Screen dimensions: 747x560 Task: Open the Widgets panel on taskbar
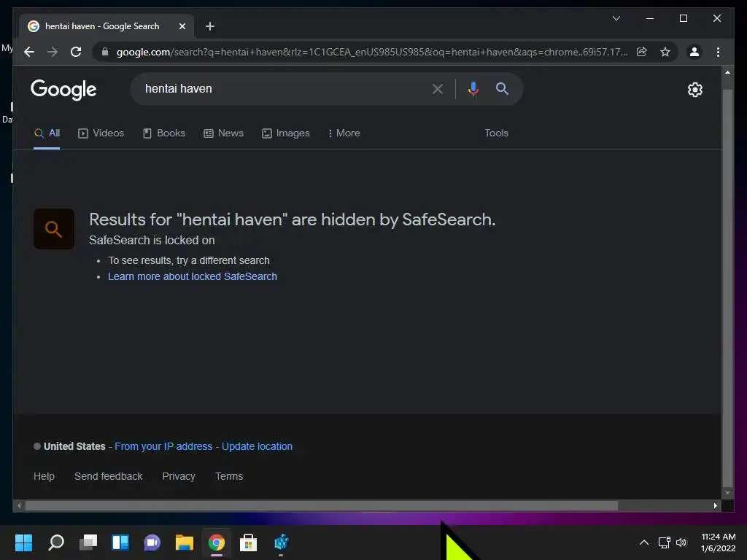coord(120,542)
